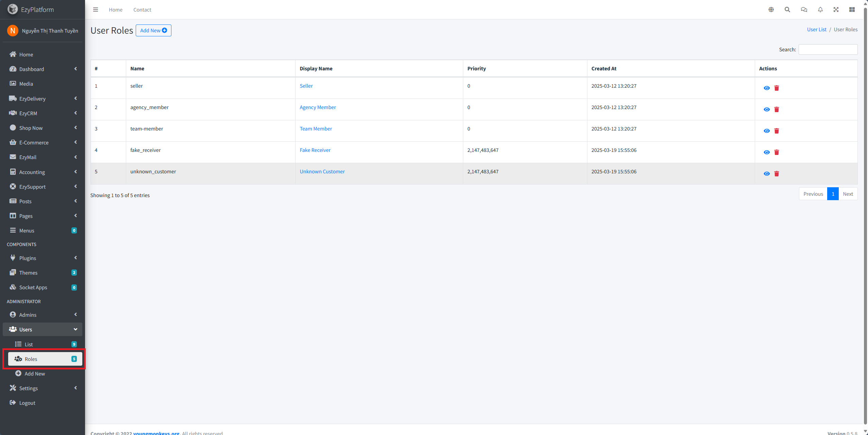Image resolution: width=868 pixels, height=435 pixels.
Task: Expand the Accounting menu chevron
Action: (76, 172)
